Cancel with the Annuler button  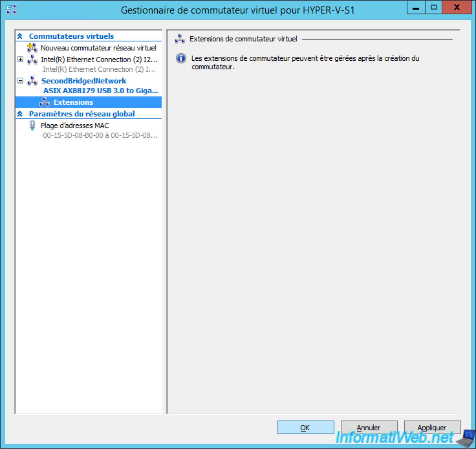pyautogui.click(x=369, y=428)
